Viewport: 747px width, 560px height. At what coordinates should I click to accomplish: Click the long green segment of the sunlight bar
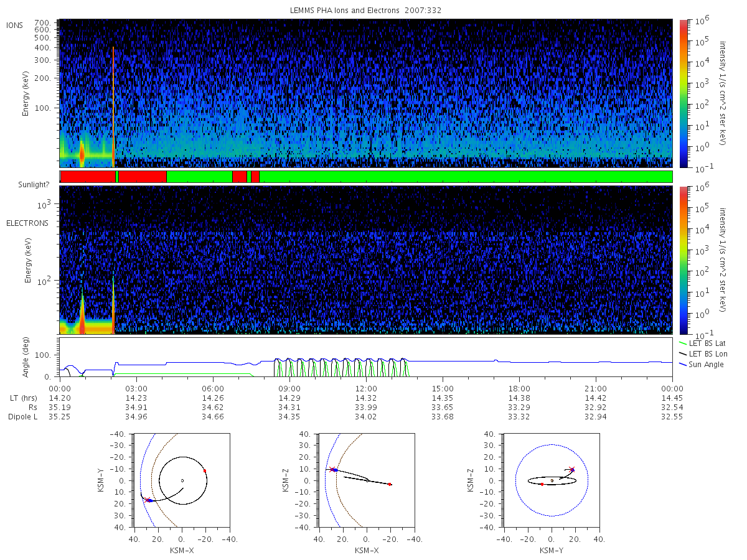pos(466,177)
